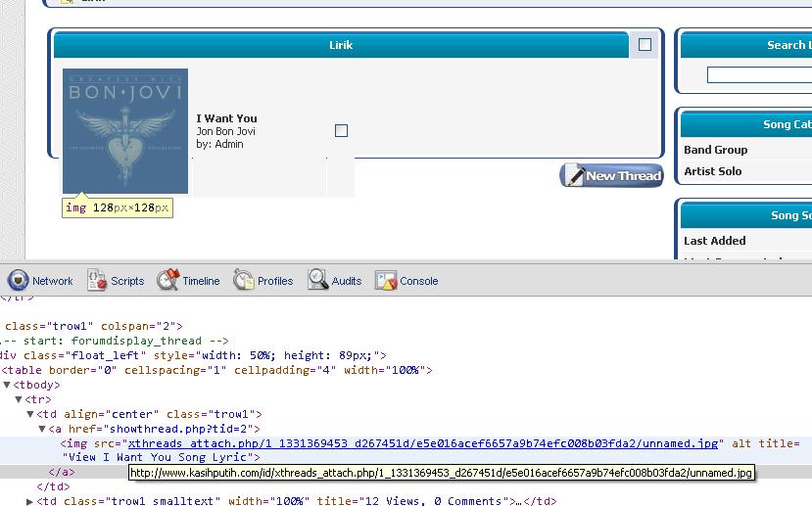812x506 pixels.
Task: Open the Profiles panel icon
Action: (x=244, y=281)
